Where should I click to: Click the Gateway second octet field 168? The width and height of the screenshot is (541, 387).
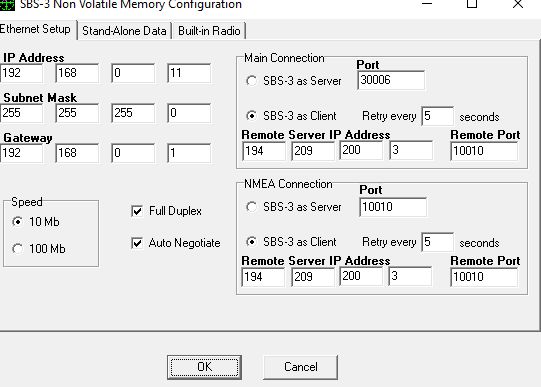tap(77, 153)
